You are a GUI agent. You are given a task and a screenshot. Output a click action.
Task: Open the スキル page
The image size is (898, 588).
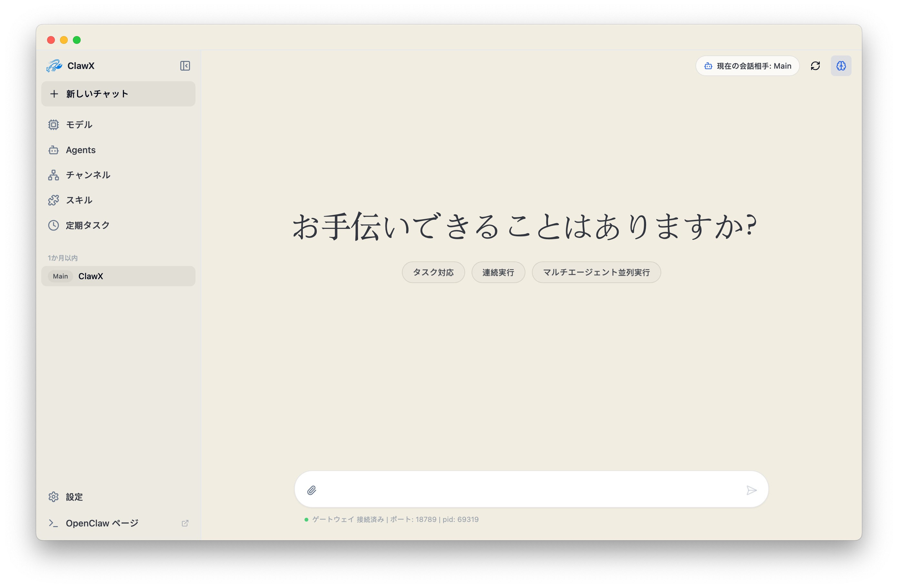79,200
